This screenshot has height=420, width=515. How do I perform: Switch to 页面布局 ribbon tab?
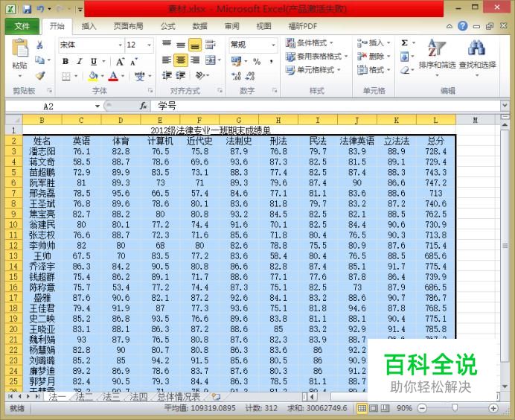[x=128, y=26]
